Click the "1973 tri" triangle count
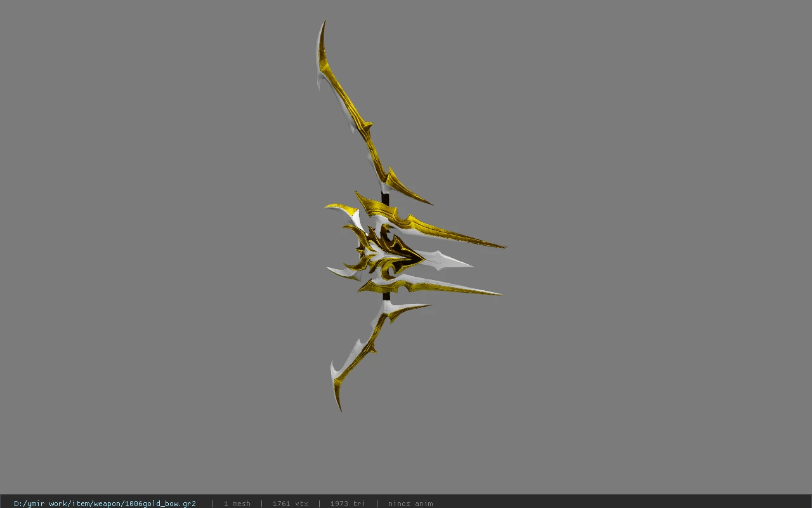This screenshot has width=812, height=508. [x=348, y=504]
